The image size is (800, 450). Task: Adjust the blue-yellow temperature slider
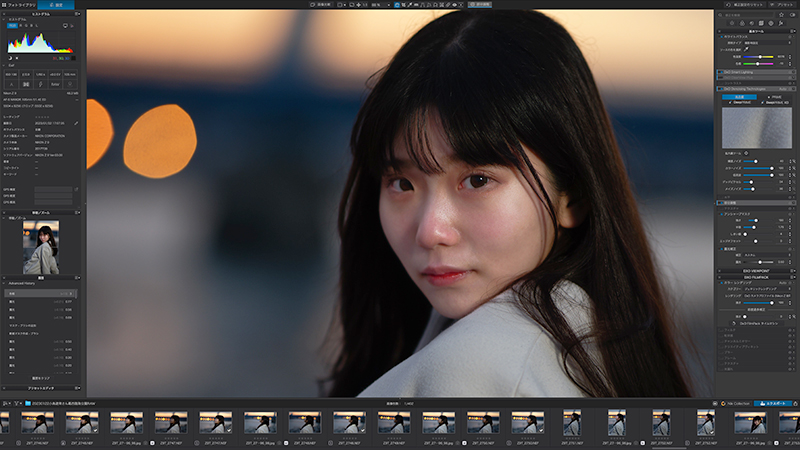click(758, 57)
